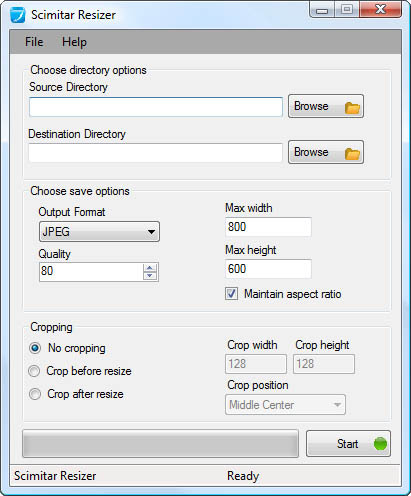The image size is (411, 496).
Task: Open the Help menu
Action: click(74, 42)
